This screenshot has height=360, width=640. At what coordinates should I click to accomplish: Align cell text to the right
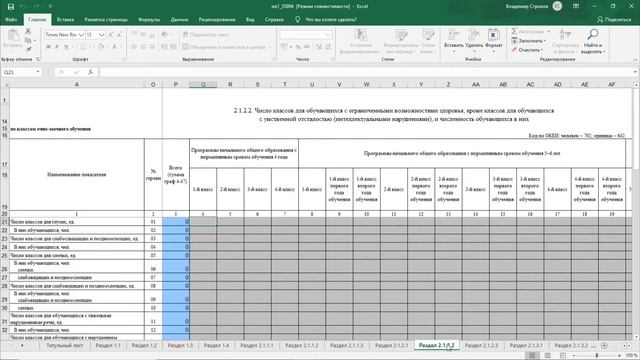[x=152, y=47]
